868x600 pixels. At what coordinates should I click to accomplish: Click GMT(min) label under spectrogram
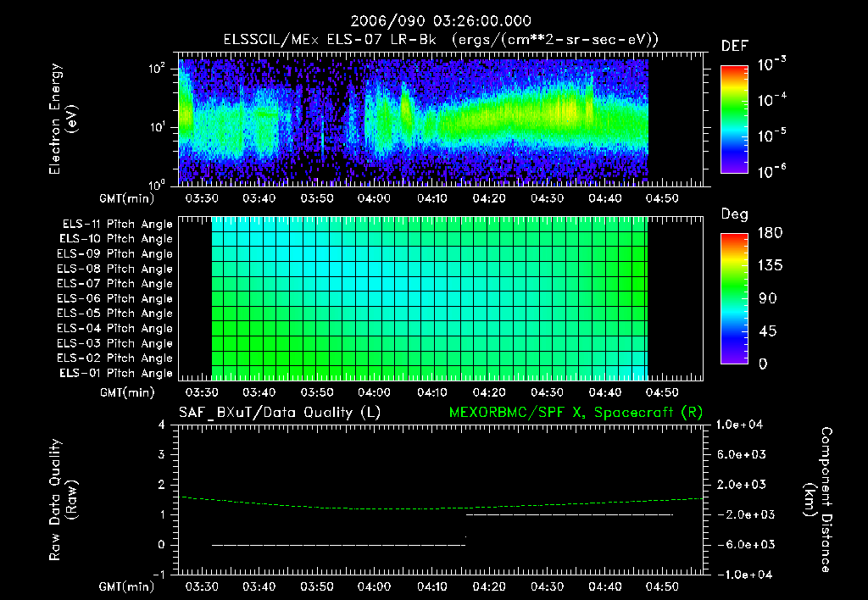click(127, 198)
